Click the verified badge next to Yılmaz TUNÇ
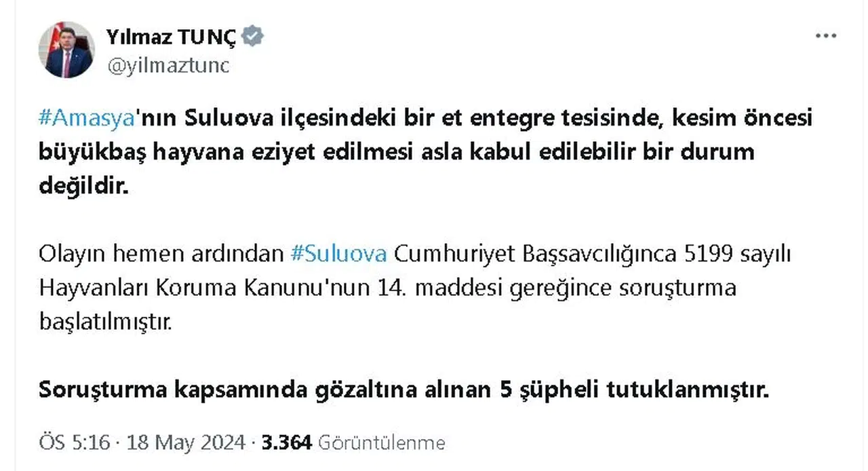Viewport: 868px width, 471px height. point(252,36)
